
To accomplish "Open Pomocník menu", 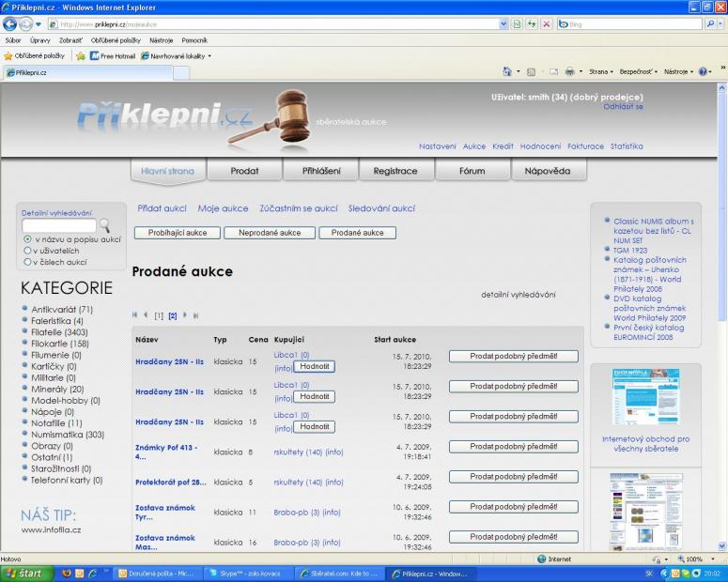I will (x=194, y=40).
